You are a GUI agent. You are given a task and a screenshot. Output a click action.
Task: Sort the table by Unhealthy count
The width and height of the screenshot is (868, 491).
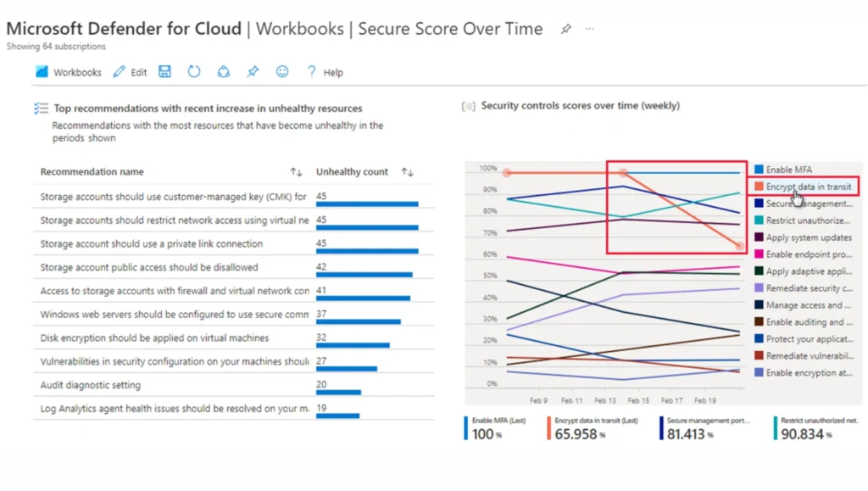[408, 172]
